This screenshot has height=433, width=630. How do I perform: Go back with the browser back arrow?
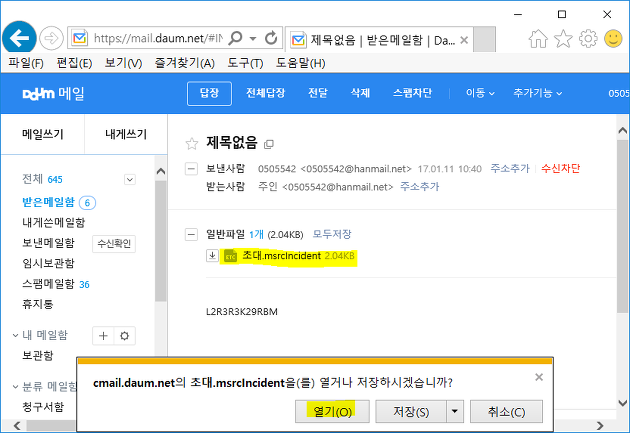tap(19, 38)
